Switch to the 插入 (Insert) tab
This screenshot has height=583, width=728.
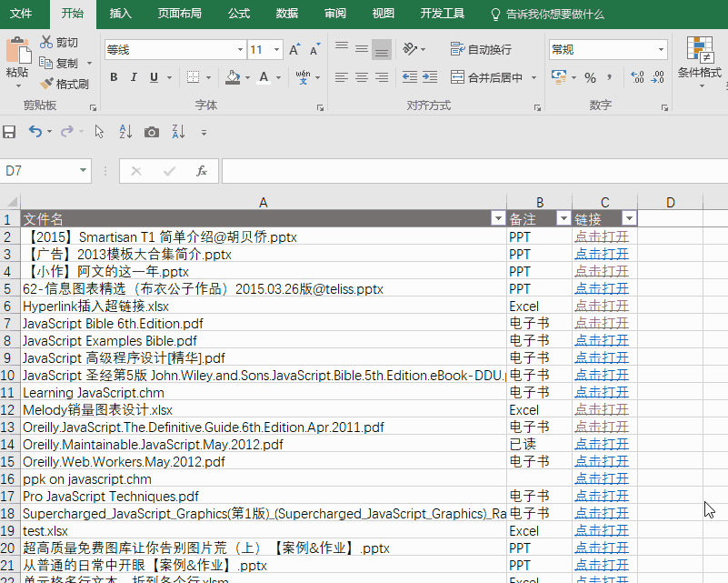[x=120, y=14]
